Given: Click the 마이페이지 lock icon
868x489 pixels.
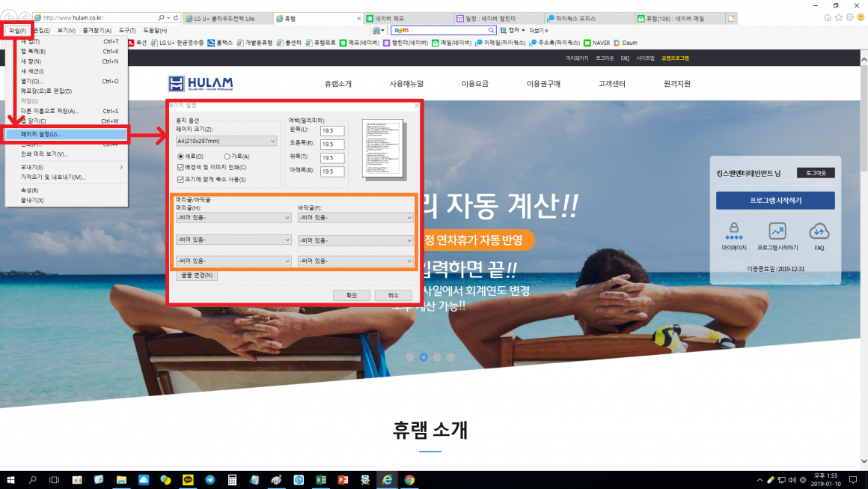Looking at the screenshot, I should (734, 229).
